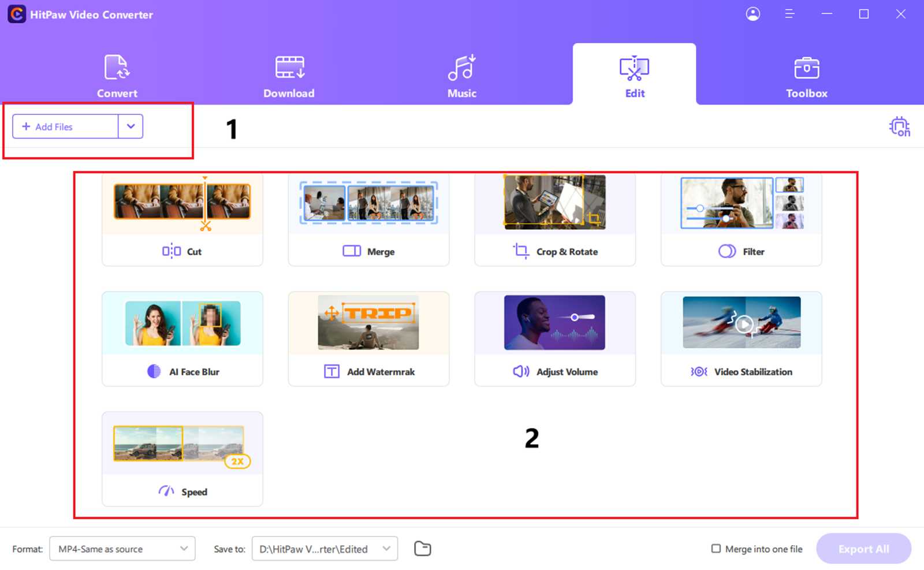Open the Filter editing feature

click(x=741, y=219)
